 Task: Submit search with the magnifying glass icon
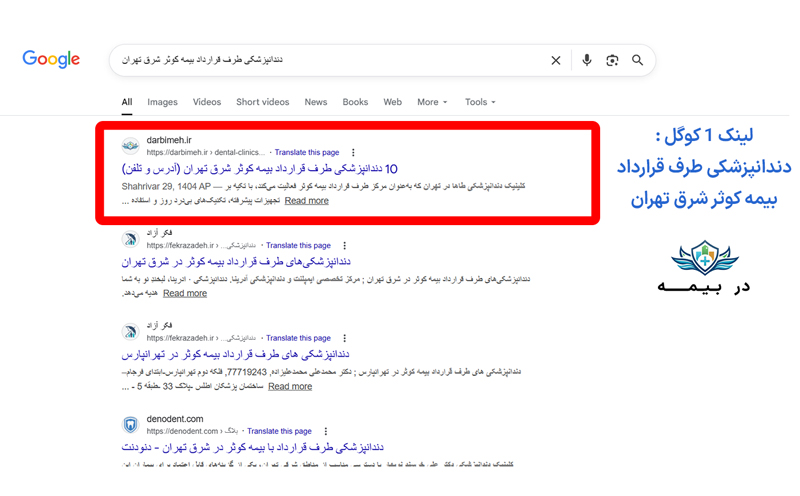(x=637, y=60)
